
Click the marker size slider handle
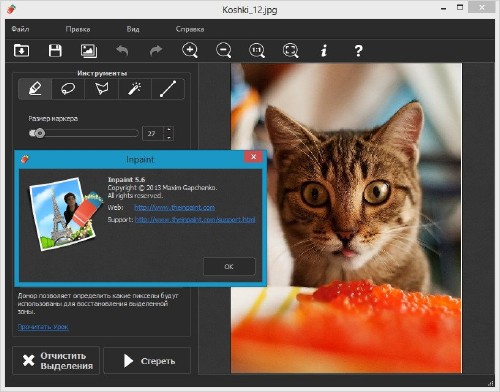pos(40,133)
